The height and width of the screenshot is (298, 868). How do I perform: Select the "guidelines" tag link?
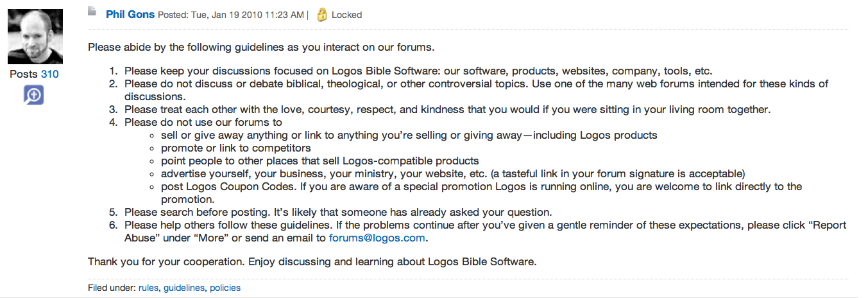(x=184, y=288)
